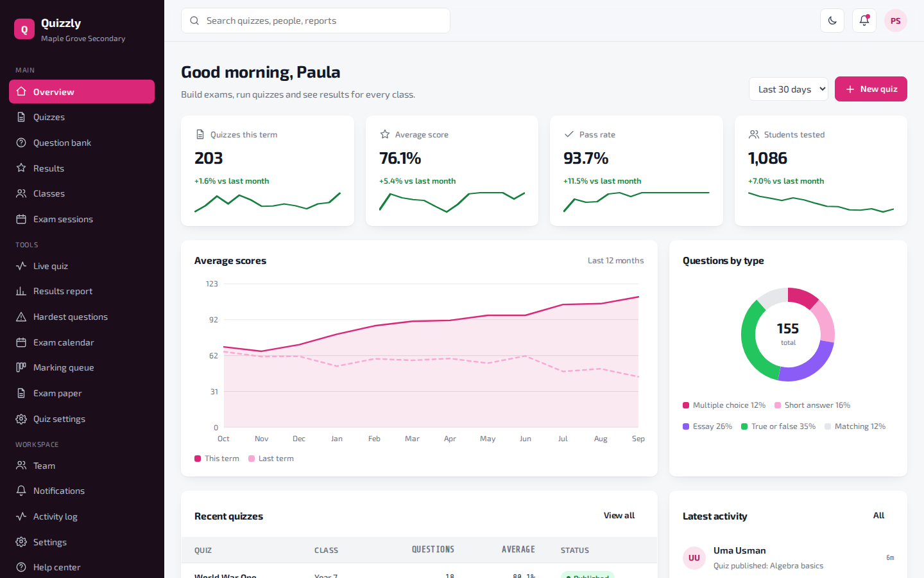This screenshot has width=924, height=578.
Task: Sort table by QUIZ column header
Action: 203,550
